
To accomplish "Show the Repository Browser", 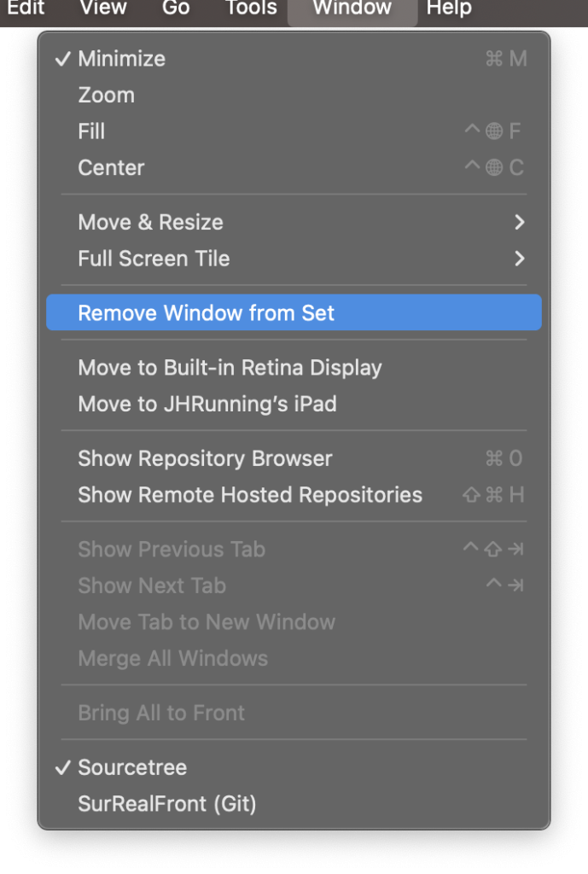I will (294, 458).
